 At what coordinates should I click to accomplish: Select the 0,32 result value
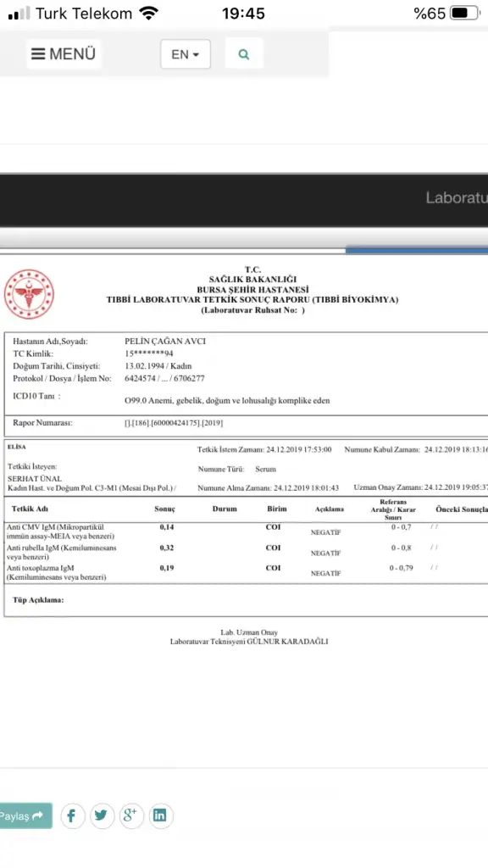point(167,548)
